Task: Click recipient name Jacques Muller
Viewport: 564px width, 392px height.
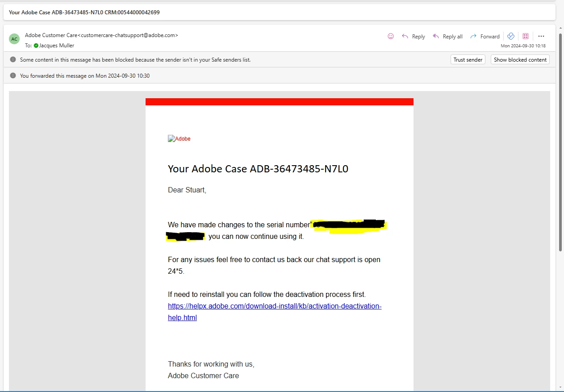Action: coord(57,46)
